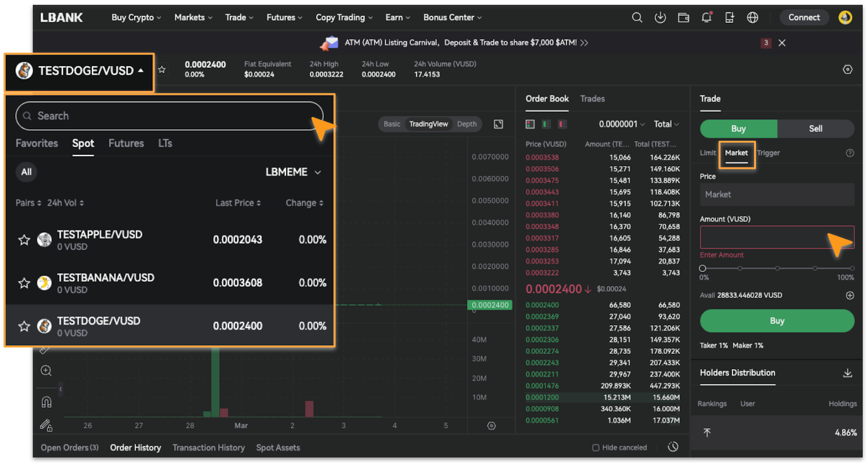Set amount slider to the midpoint
This screenshot has width=868, height=463.
[x=777, y=268]
